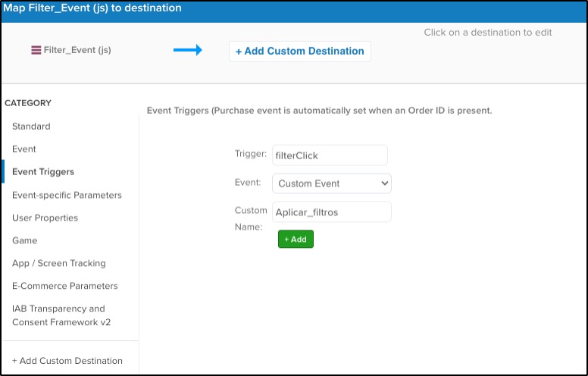Image resolution: width=588 pixels, height=376 pixels.
Task: Go to Event-specific Parameters category
Action: point(67,195)
